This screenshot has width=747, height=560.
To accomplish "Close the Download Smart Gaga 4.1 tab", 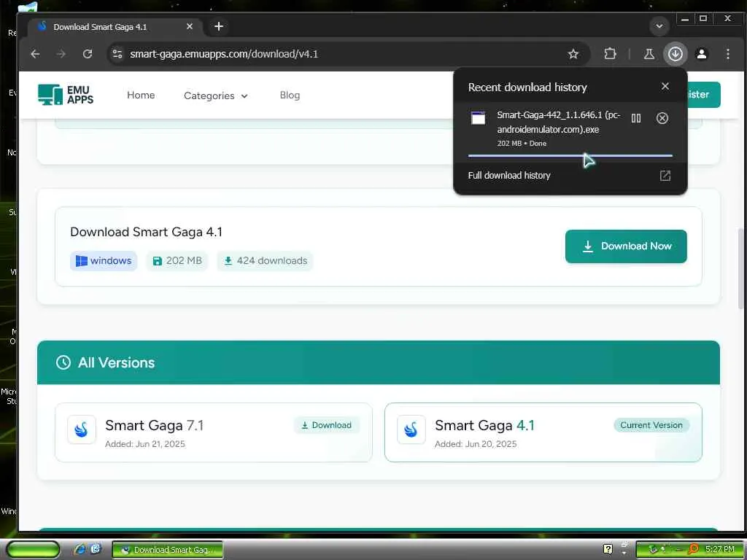I will 190,27.
